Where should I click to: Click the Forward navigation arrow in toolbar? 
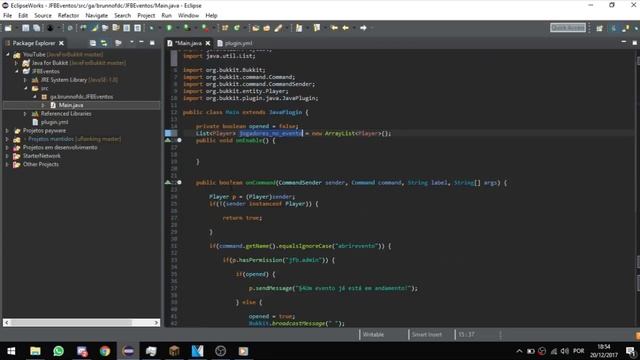363,28
